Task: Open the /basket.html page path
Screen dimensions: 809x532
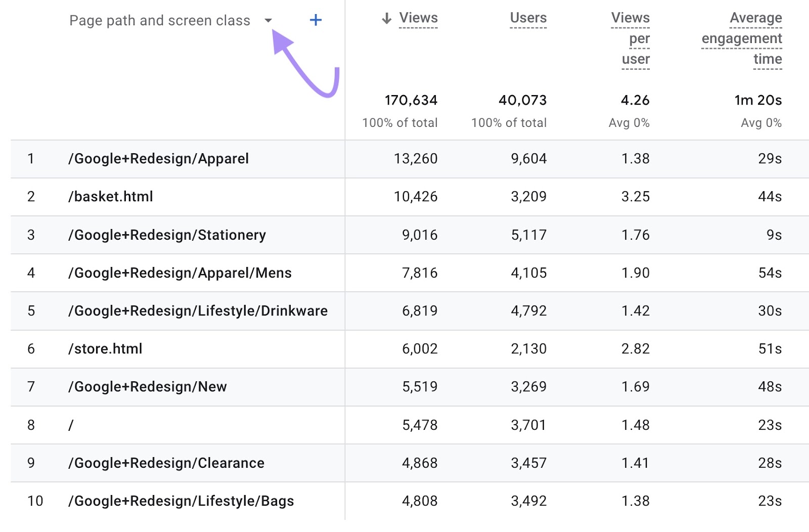Action: pyautogui.click(x=111, y=197)
